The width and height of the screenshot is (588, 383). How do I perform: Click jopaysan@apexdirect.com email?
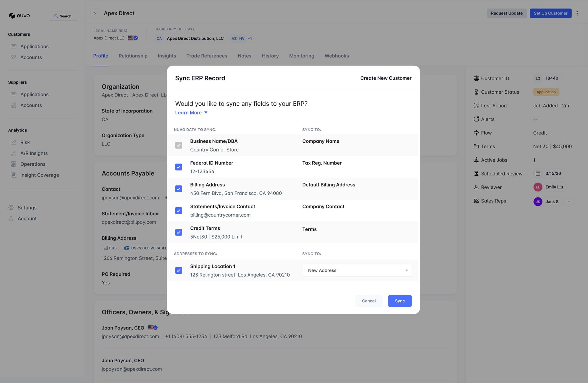tap(131, 369)
